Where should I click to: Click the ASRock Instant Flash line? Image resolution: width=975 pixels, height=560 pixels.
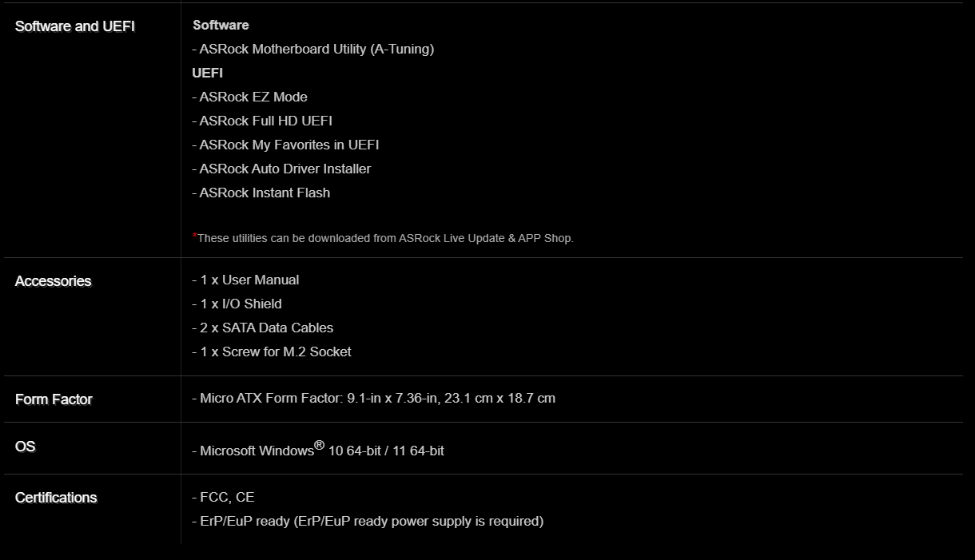pyautogui.click(x=261, y=193)
